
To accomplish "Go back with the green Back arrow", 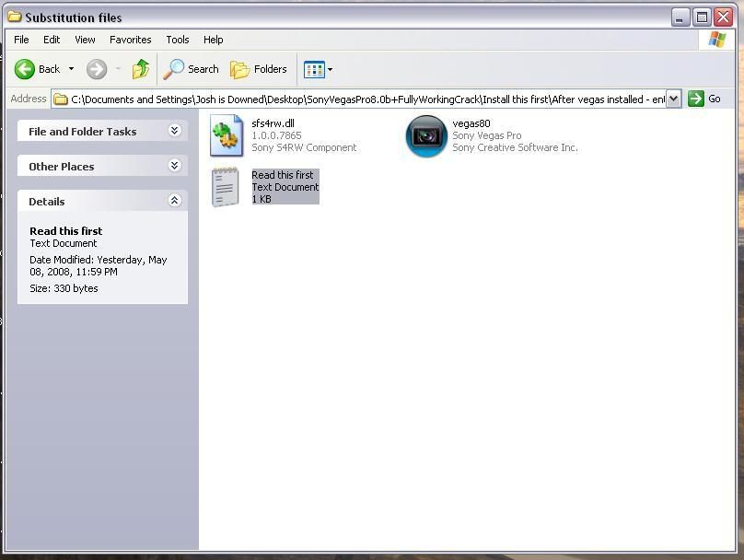I will 24,69.
